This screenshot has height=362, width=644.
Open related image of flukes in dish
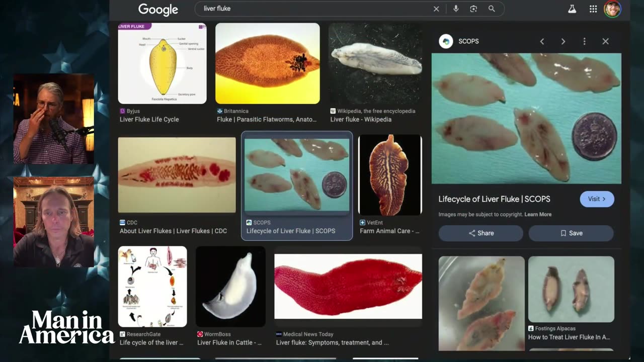coord(481,303)
